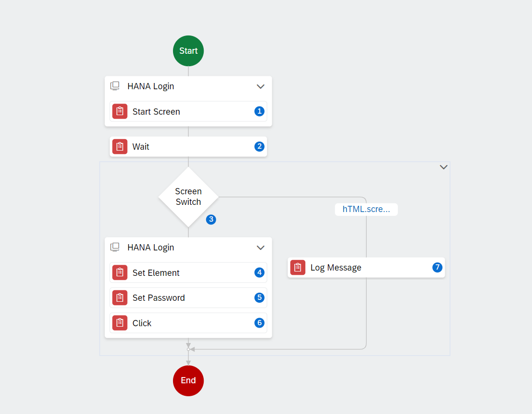Select the Log Message activity icon

[x=298, y=268]
